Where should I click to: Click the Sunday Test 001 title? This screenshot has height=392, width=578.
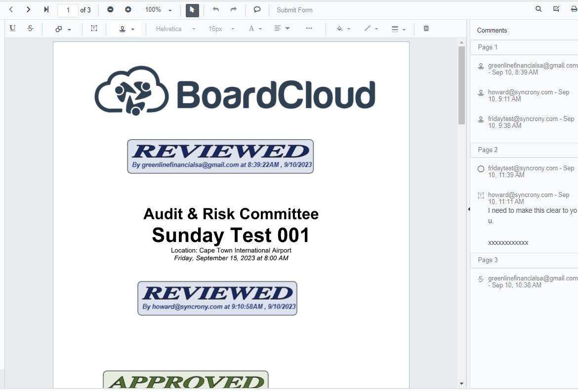point(231,235)
